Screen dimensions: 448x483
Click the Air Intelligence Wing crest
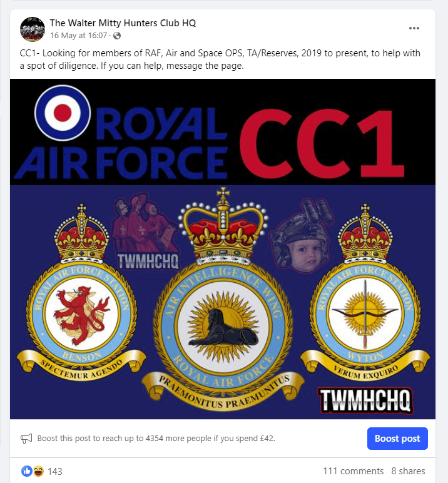(223, 299)
